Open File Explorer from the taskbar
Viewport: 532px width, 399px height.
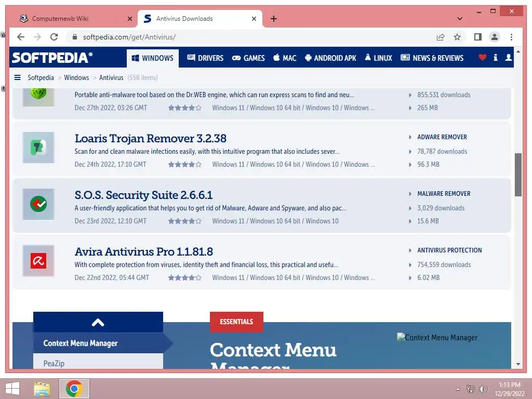[42, 389]
